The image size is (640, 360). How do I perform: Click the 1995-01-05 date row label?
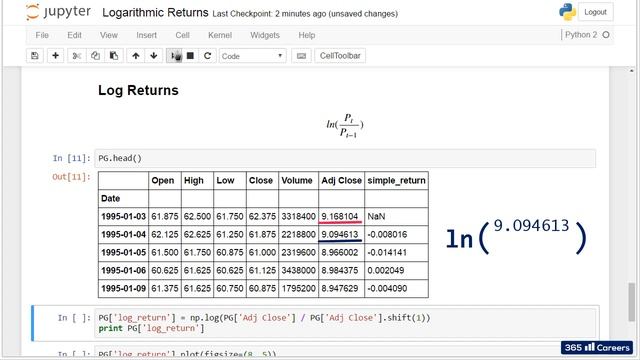[123, 252]
